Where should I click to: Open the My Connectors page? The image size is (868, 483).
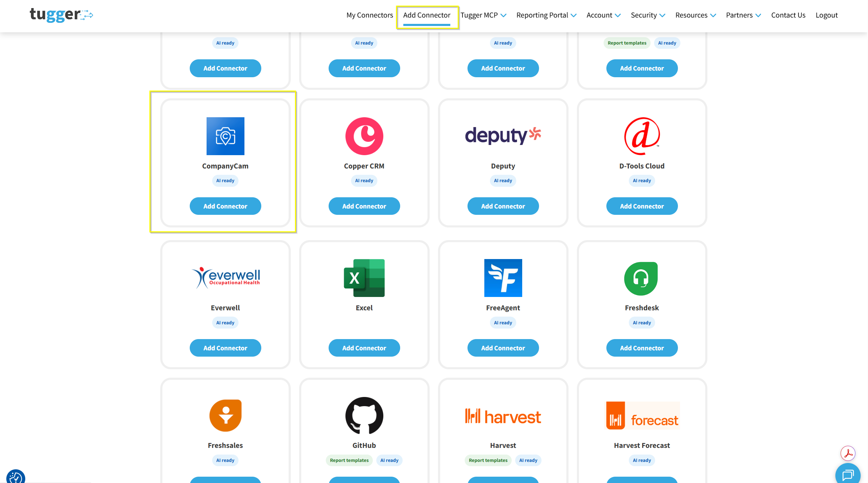coord(370,15)
